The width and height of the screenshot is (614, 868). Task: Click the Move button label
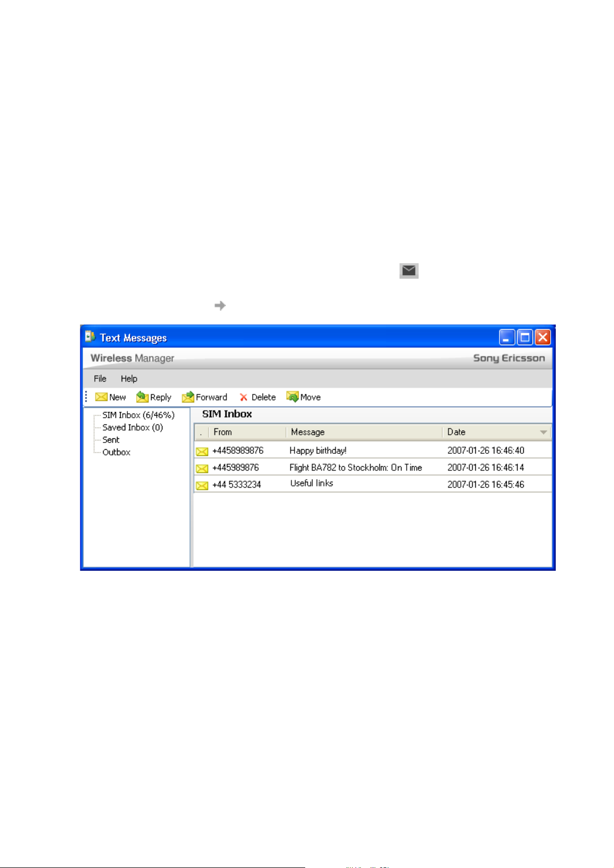(x=310, y=397)
